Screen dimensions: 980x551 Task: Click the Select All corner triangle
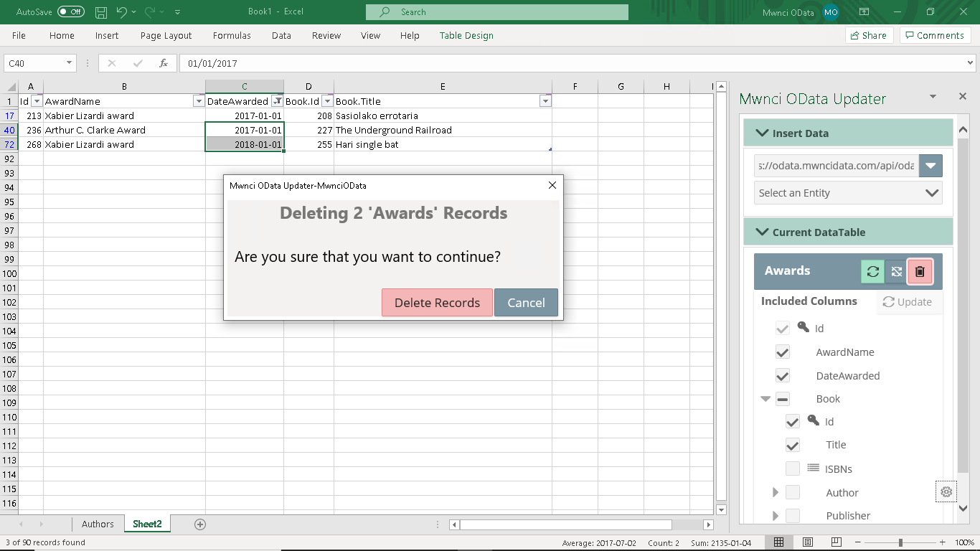11,87
